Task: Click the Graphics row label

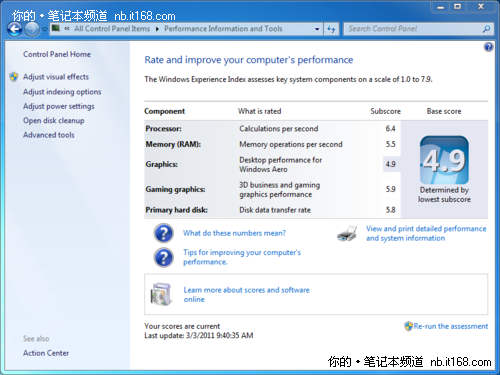Action: click(x=161, y=164)
